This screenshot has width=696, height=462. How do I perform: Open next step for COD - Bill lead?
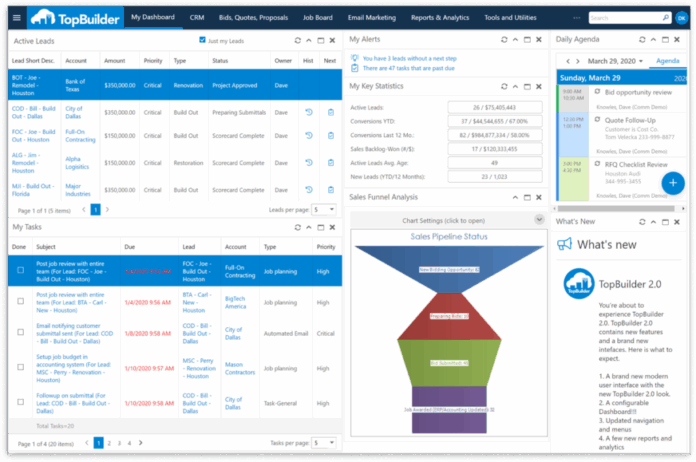tap(331, 112)
